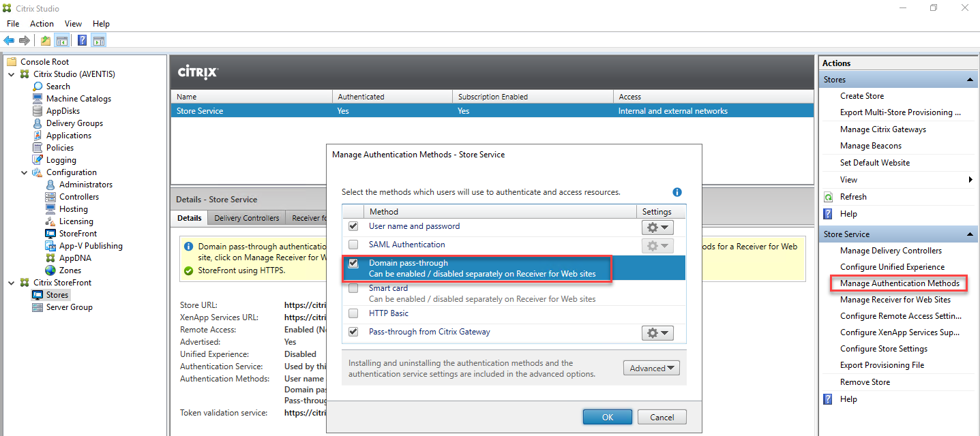Click the Hosting icon in the tree
980x436 pixels.
(x=50, y=209)
